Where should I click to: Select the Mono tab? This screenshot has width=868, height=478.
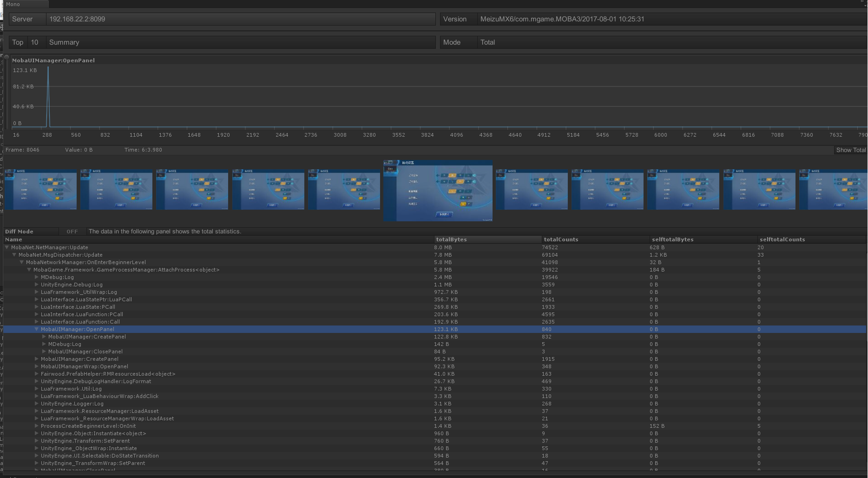(x=13, y=4)
